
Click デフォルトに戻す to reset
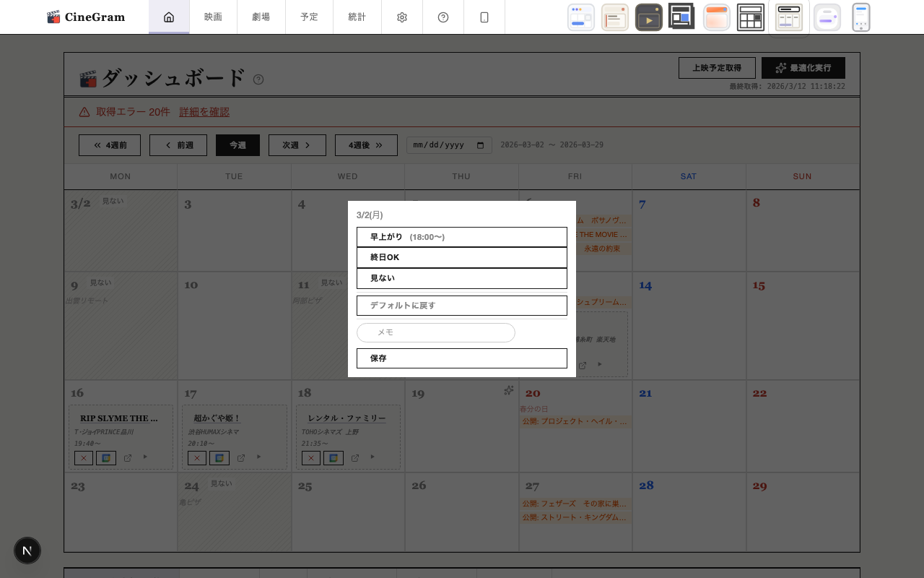tap(461, 306)
